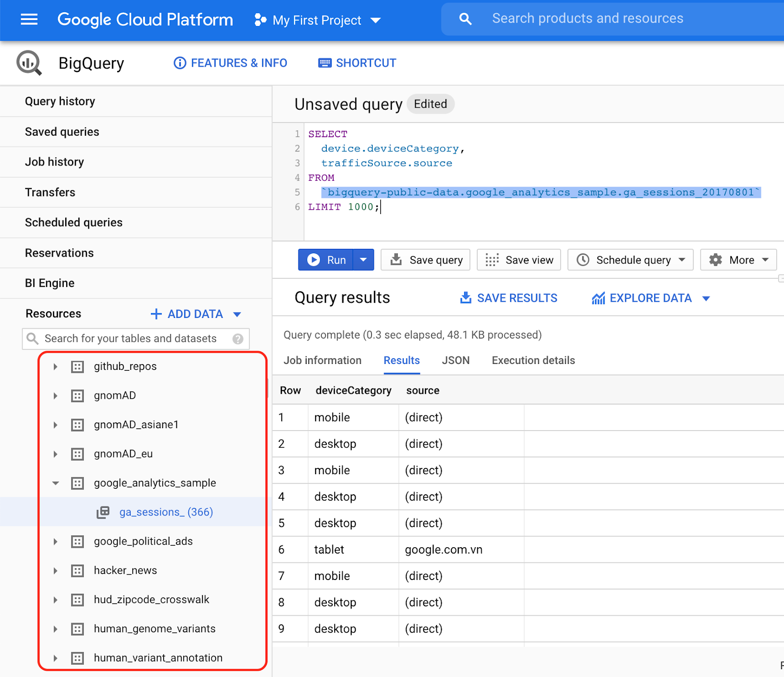This screenshot has height=677, width=784.
Task: Switch to the JSON tab
Action: click(456, 361)
